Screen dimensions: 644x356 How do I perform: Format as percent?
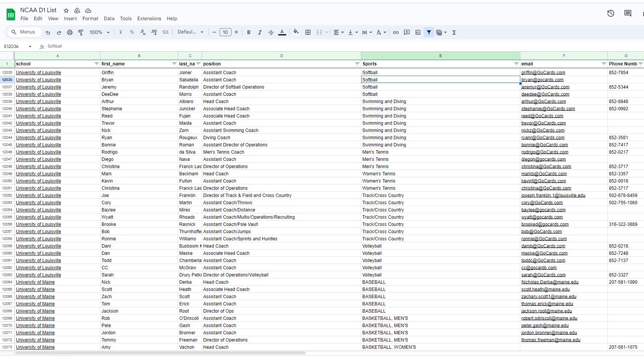pos(132,32)
